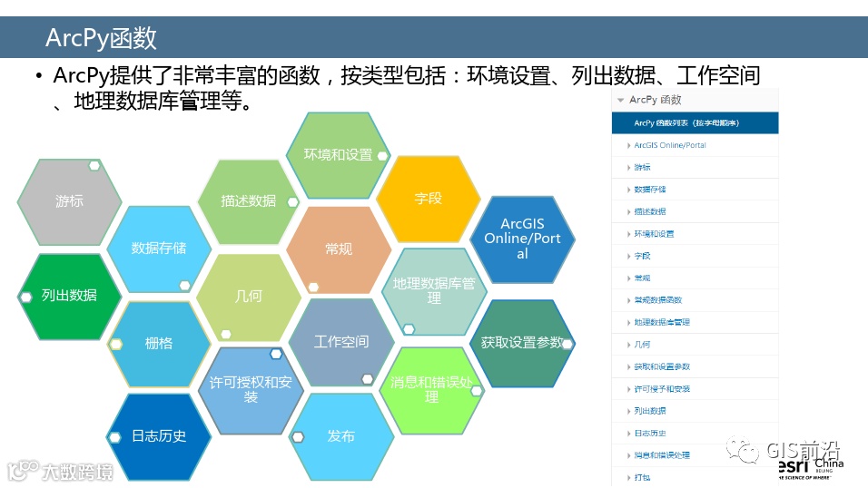This screenshot has width=868, height=488.
Task: Click the bullet text starting ArcPy提供了非常丰富的函数
Action: click(407, 88)
